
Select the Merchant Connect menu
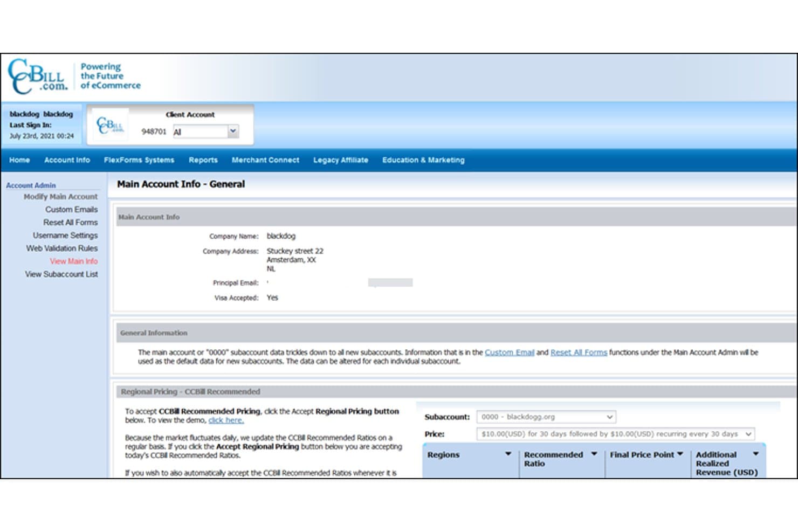click(x=265, y=160)
